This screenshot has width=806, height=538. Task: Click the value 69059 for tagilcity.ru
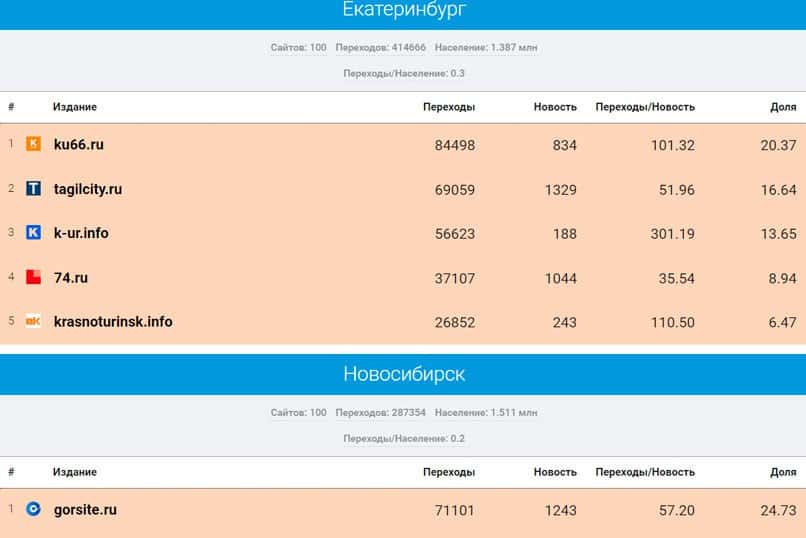tap(455, 190)
